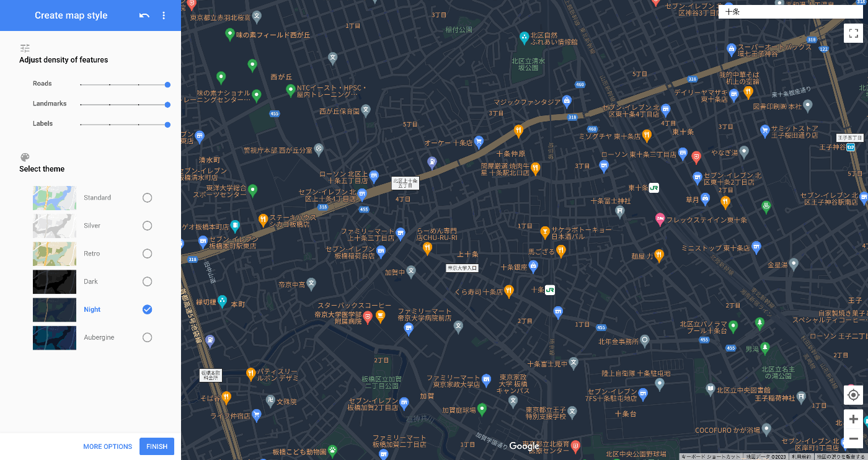This screenshot has width=868, height=460.
Task: Click the フレックステイイン東十条 hotel pin
Action: [660, 219]
